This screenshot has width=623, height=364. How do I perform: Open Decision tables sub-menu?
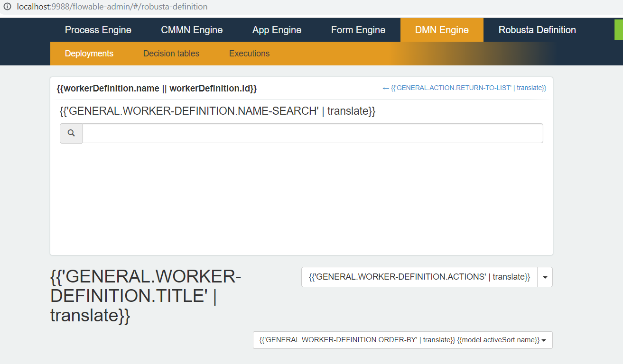[171, 54]
